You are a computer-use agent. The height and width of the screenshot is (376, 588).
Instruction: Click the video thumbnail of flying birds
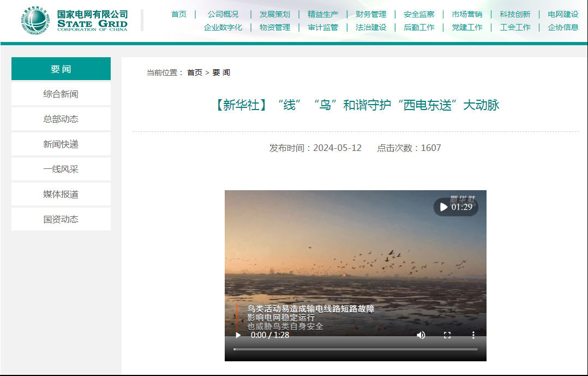tap(355, 256)
